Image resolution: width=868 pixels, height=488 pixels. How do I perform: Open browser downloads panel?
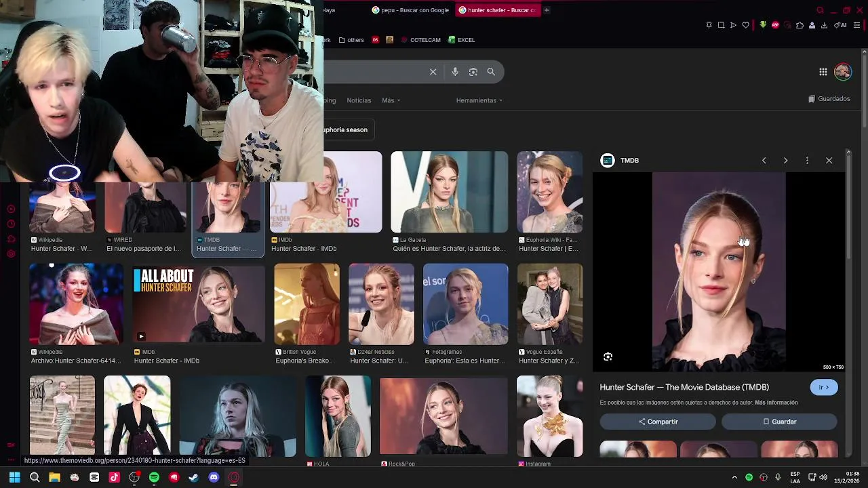824,25
